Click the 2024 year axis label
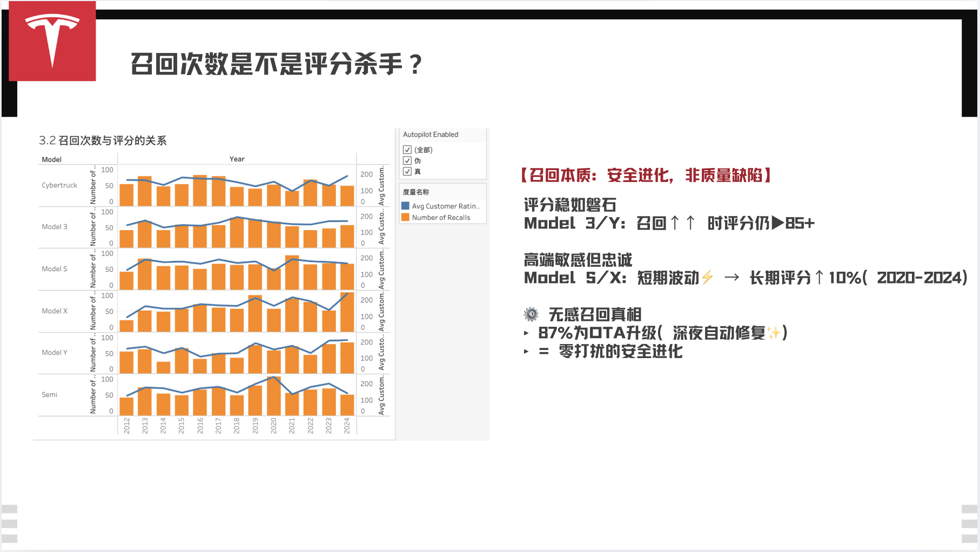 (347, 426)
